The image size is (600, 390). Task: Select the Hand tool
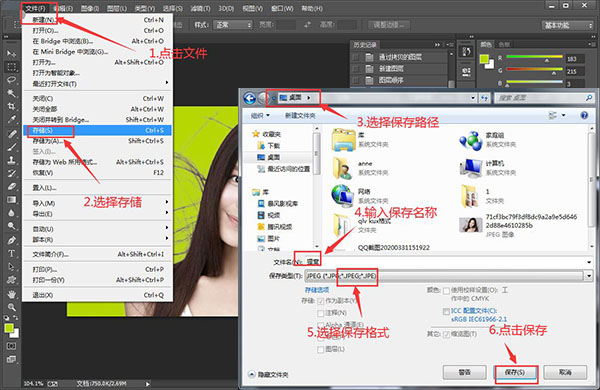pyautogui.click(x=11, y=294)
